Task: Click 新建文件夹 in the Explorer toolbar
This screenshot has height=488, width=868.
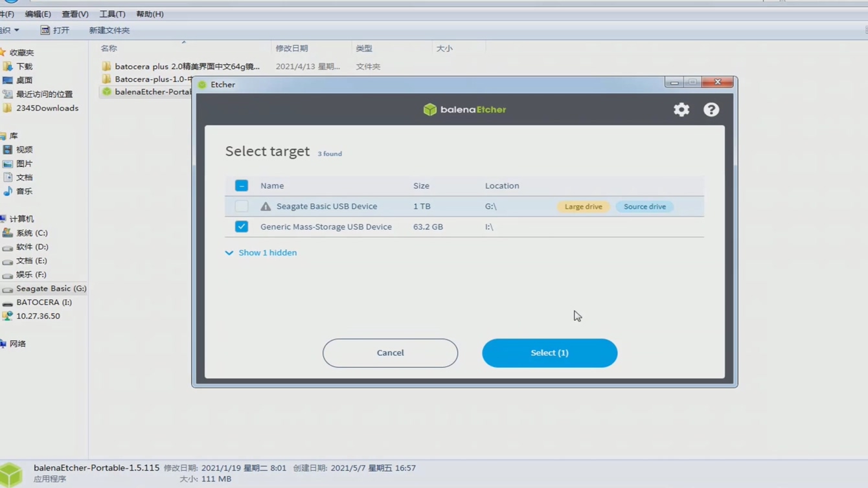Action: click(109, 30)
